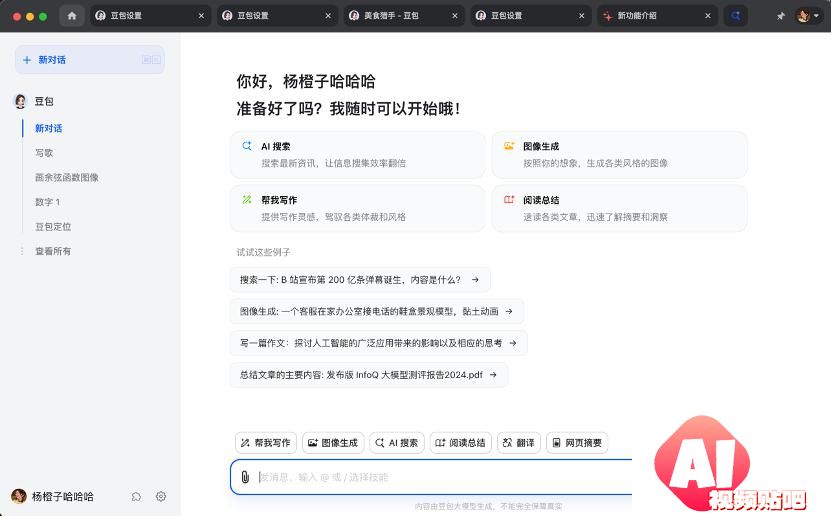Open the 豆包设置 tab adjacent to the home icon

click(x=150, y=16)
